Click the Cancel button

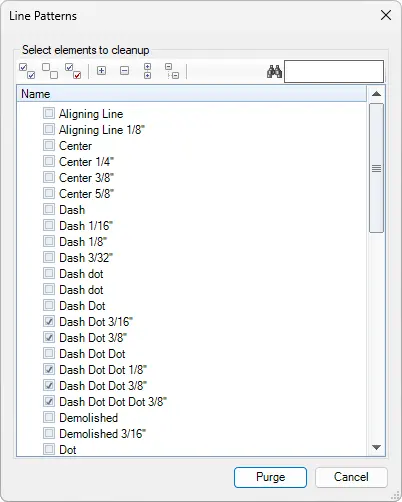pyautogui.click(x=351, y=477)
